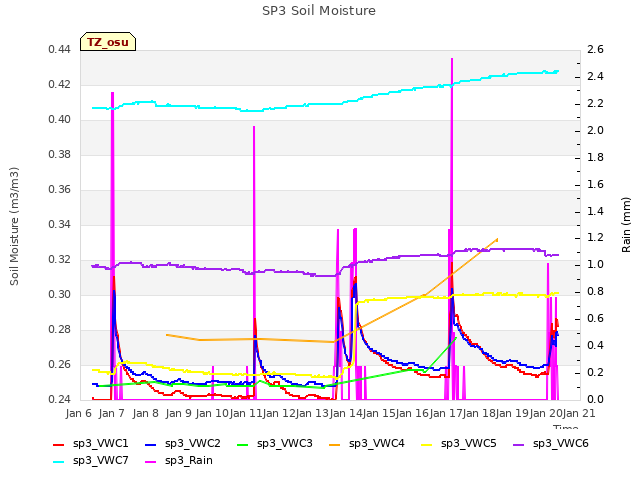Click the sp3_VWC4 legend label

coord(377,443)
